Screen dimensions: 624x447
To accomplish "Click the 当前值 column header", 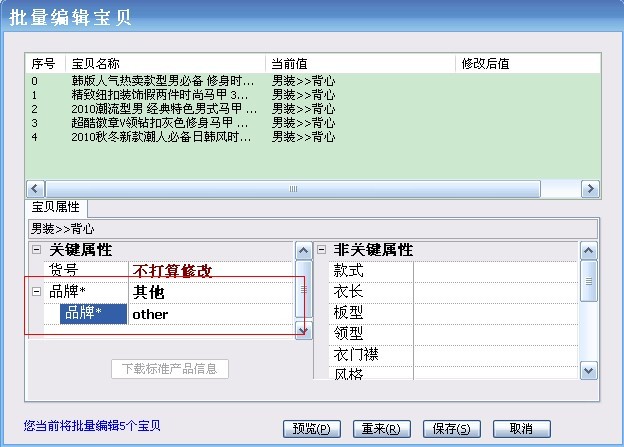I will 360,63.
